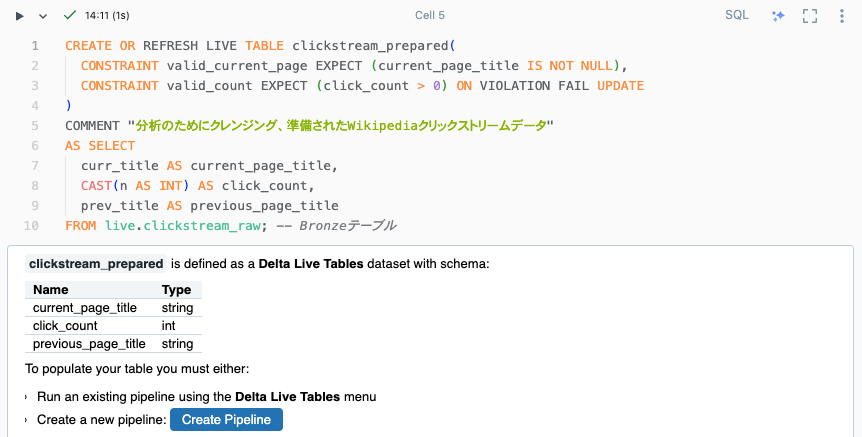Click live.clickstream_raw table reference
Viewport: 862px width, 437px height.
point(183,225)
